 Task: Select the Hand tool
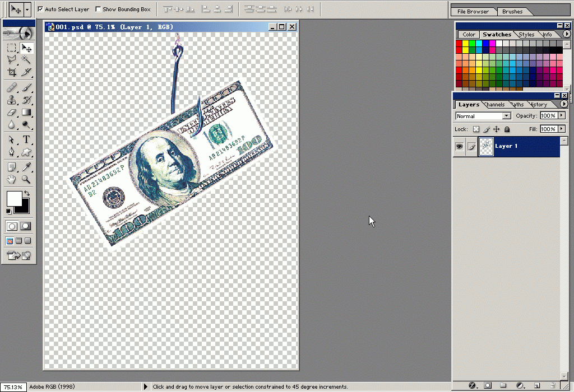pyautogui.click(x=12, y=179)
